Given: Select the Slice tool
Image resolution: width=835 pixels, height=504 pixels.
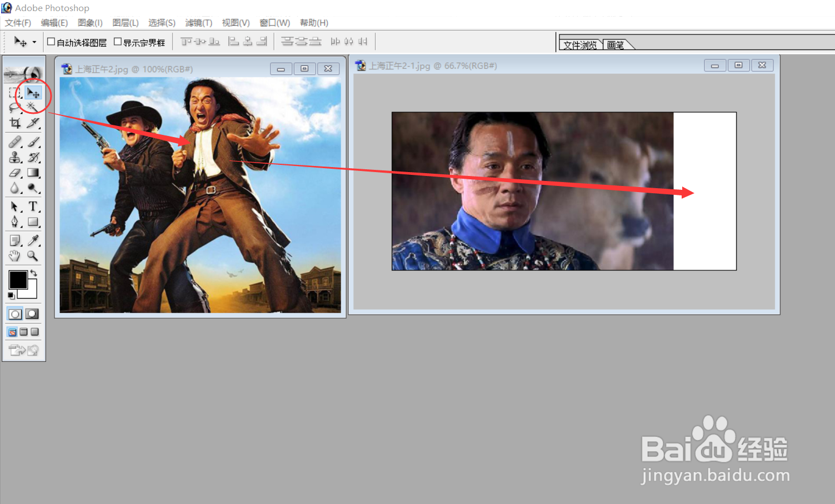Looking at the screenshot, I should coord(33,123).
